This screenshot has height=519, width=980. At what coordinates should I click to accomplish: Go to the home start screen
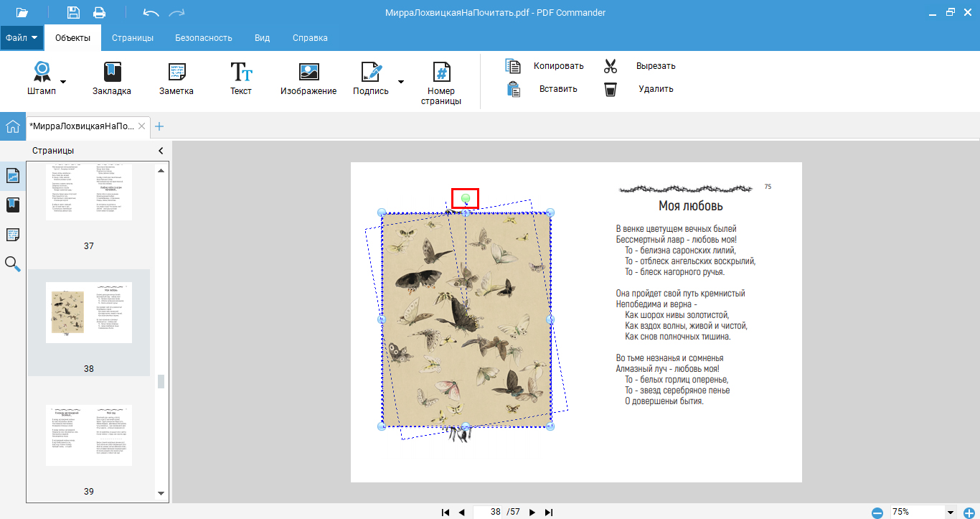(x=13, y=127)
